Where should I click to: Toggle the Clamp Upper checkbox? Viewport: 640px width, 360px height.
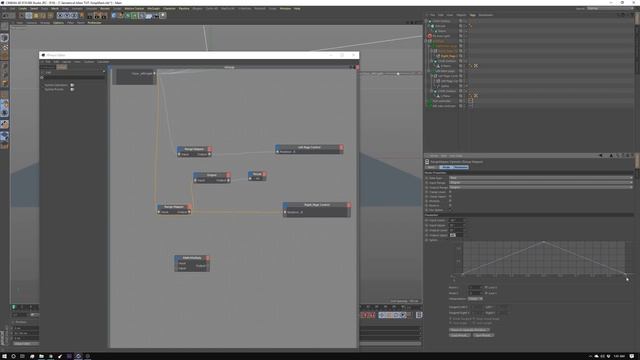[450, 196]
